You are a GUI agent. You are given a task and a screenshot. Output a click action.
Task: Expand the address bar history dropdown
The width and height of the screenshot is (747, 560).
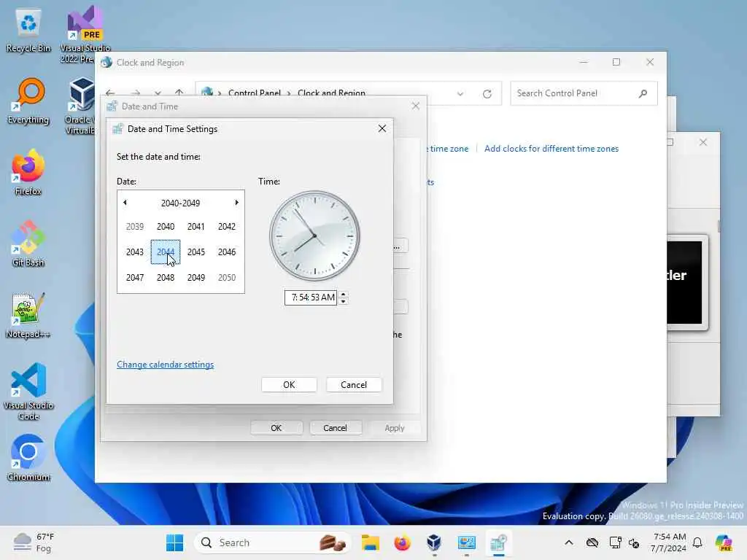(460, 94)
